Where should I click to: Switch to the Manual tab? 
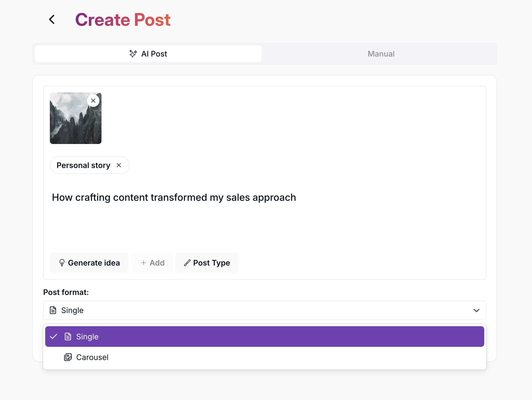(381, 54)
